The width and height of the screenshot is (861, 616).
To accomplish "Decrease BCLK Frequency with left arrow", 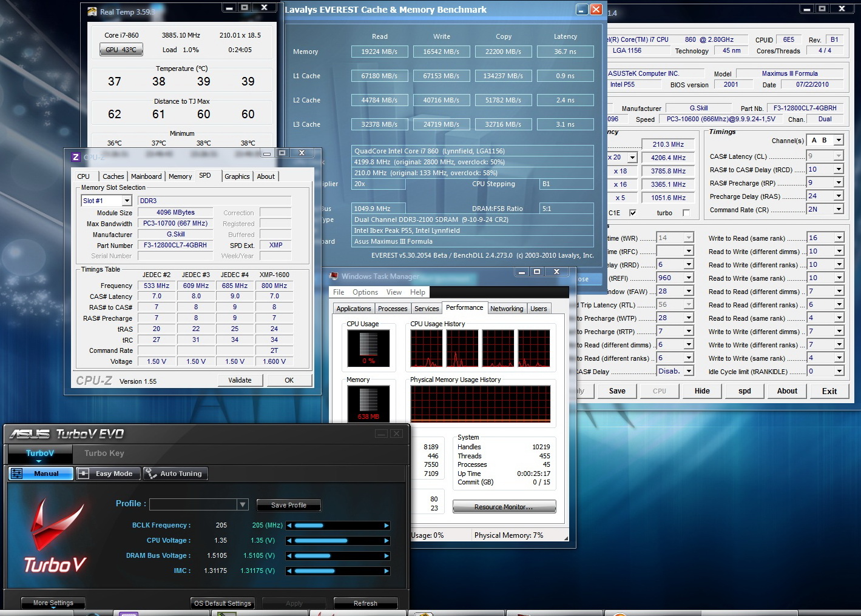I will pos(289,526).
